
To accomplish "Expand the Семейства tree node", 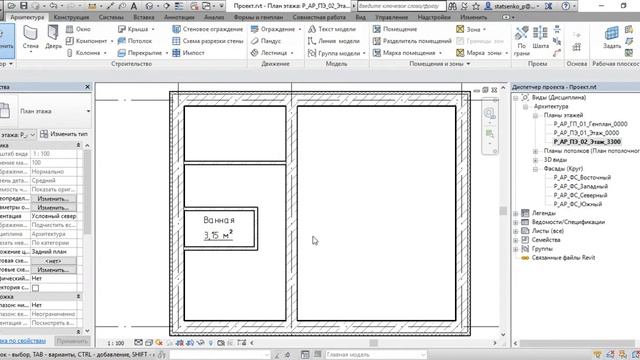I will click(x=516, y=240).
